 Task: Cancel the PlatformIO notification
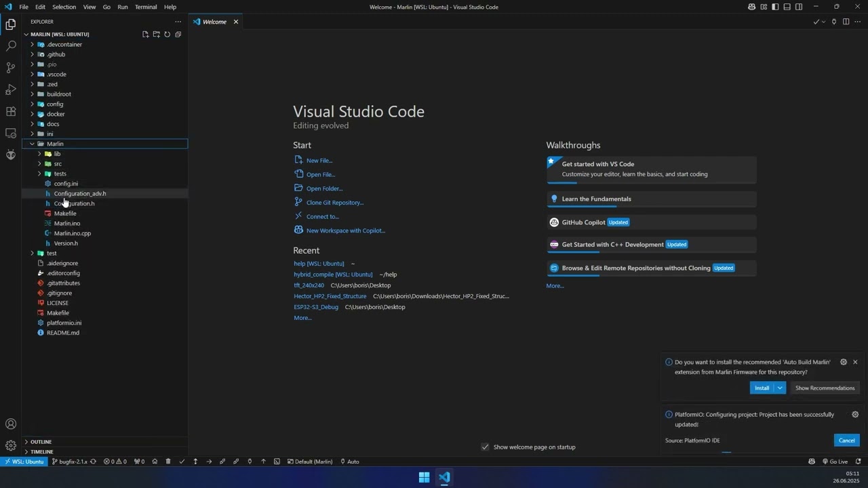tap(847, 441)
